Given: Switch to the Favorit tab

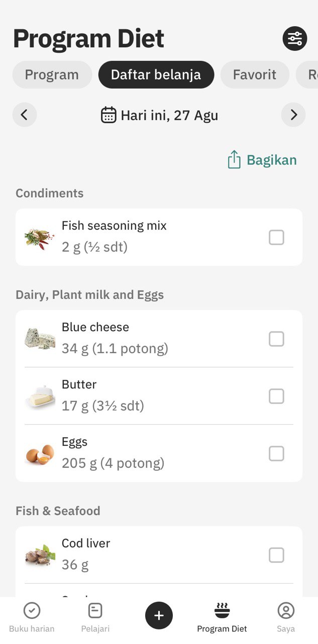Looking at the screenshot, I should point(255,75).
